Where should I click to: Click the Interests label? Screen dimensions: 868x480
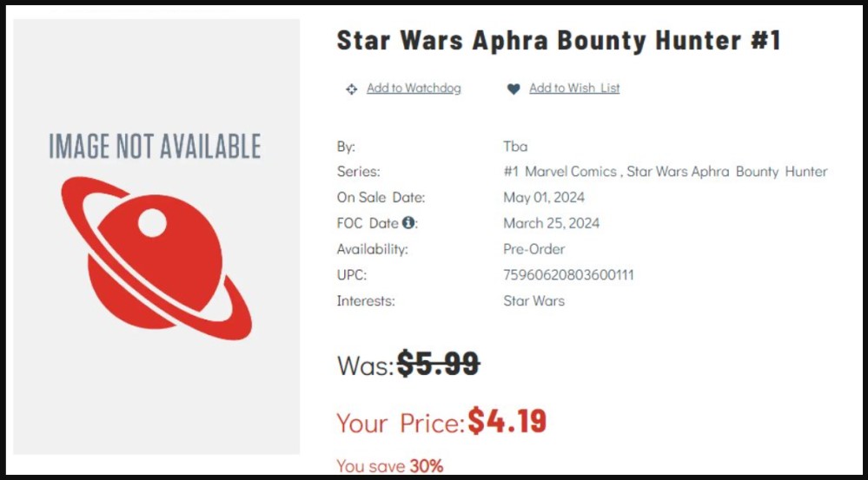[x=366, y=301]
